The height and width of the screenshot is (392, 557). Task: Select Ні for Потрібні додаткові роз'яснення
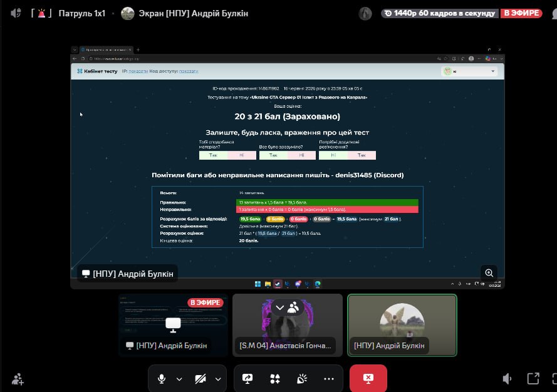(333, 155)
